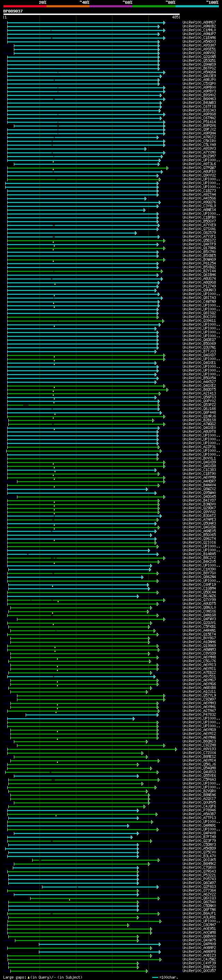The width and height of the screenshot is (222, 980).
Task: Select the UniRef100_B3S343 label
Action: [x=199, y=110]
